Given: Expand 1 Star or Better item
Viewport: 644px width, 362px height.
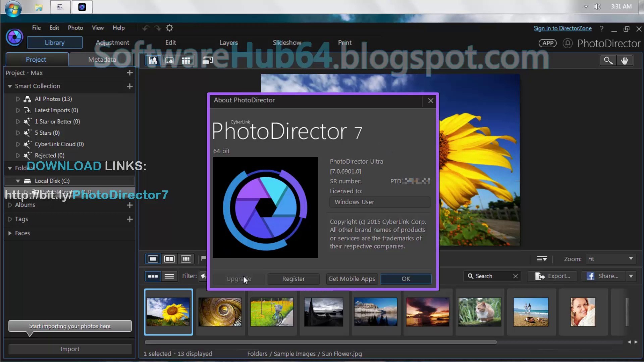Looking at the screenshot, I should click(18, 122).
